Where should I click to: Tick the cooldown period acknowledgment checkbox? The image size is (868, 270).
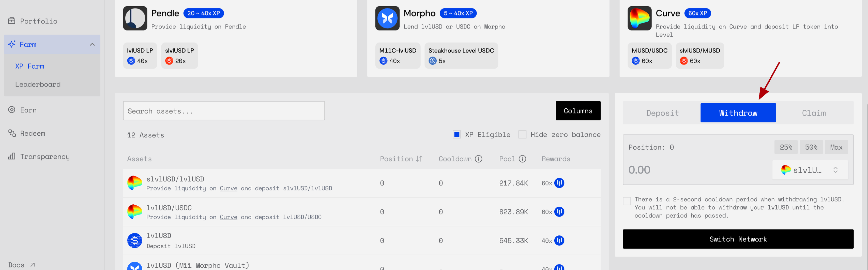tap(627, 201)
